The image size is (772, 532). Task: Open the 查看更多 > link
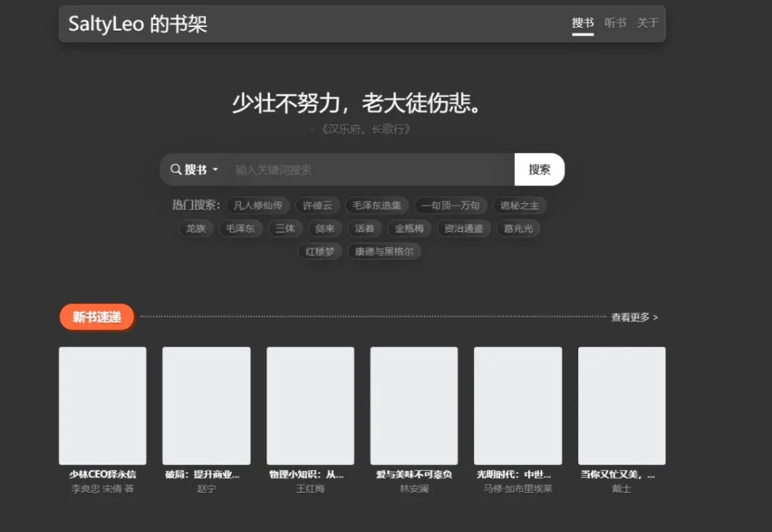(634, 317)
